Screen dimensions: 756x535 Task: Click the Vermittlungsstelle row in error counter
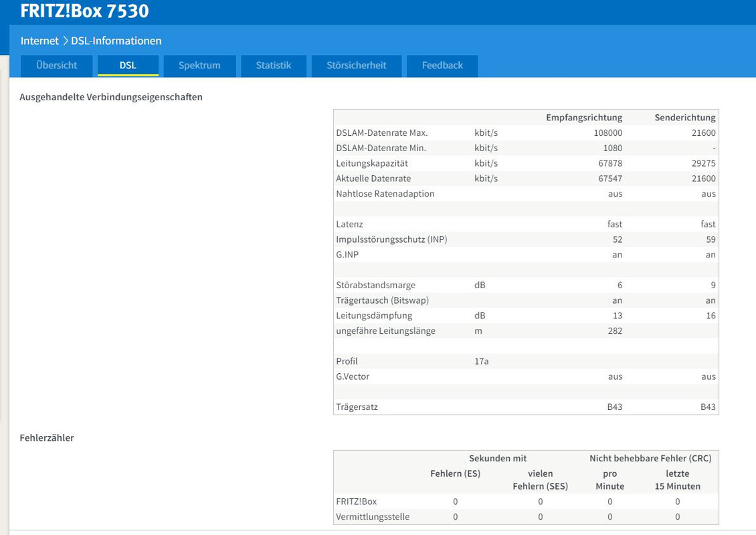tap(526, 517)
